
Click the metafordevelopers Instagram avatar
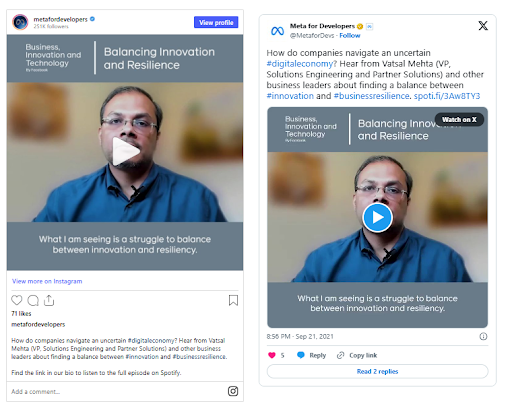(x=20, y=22)
